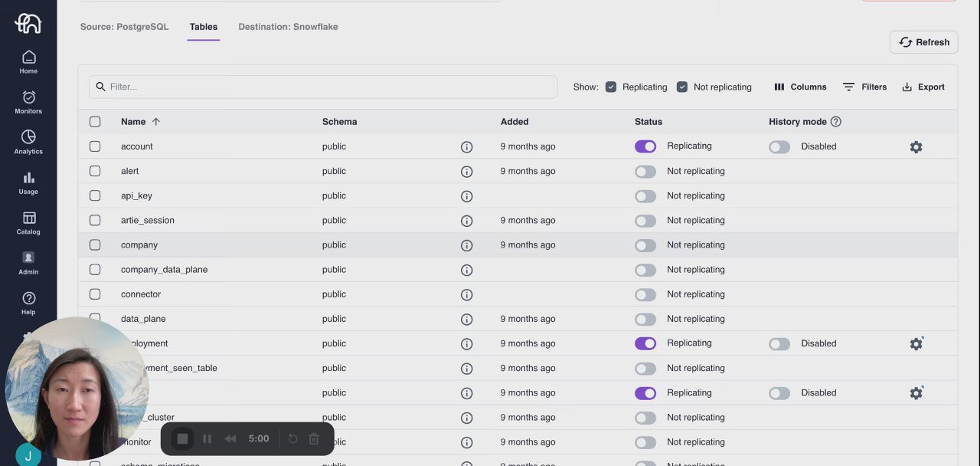Switch to Source: PostgreSQL tab
The height and width of the screenshot is (466, 980).
point(124,27)
